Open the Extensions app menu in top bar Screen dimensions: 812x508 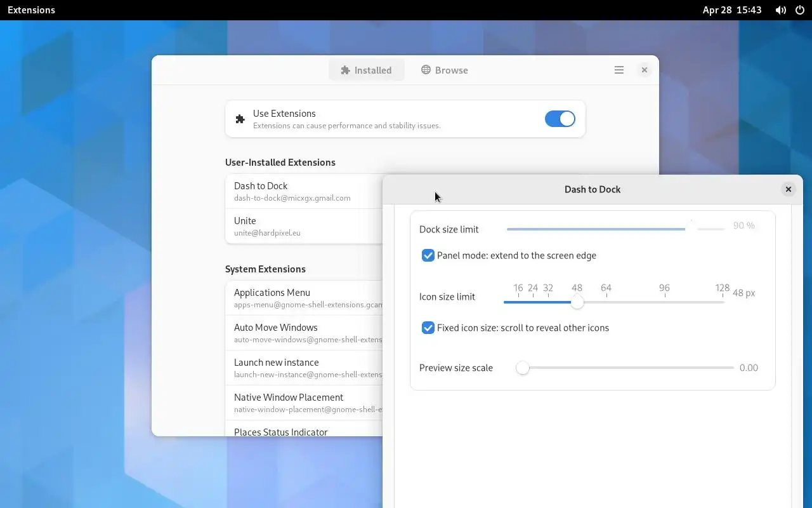[x=31, y=10]
